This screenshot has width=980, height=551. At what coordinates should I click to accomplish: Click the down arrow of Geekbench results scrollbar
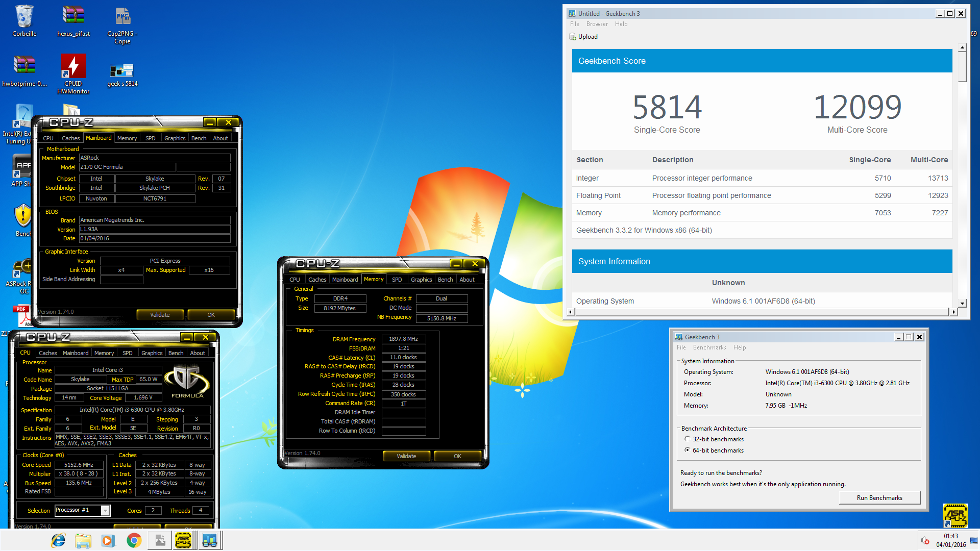962,303
